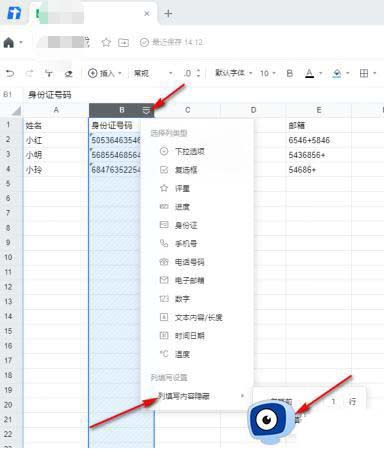Apply the fill color bucket swatch
The height and width of the screenshot is (449, 384).
tap(337, 73)
